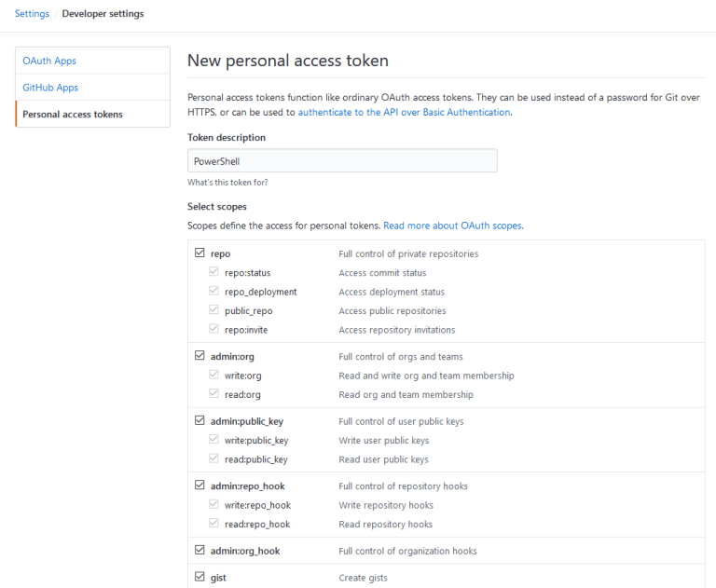Click the write:repo_hook label

(257, 505)
